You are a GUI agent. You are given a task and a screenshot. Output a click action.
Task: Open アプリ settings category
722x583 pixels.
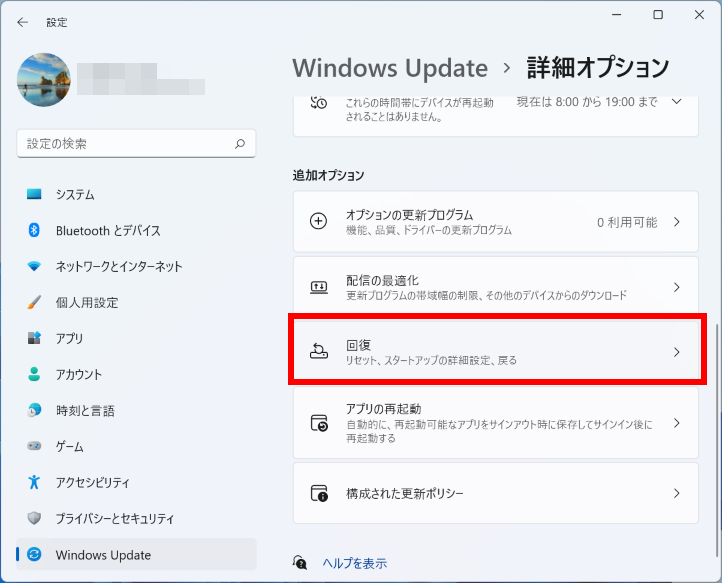click(136, 338)
